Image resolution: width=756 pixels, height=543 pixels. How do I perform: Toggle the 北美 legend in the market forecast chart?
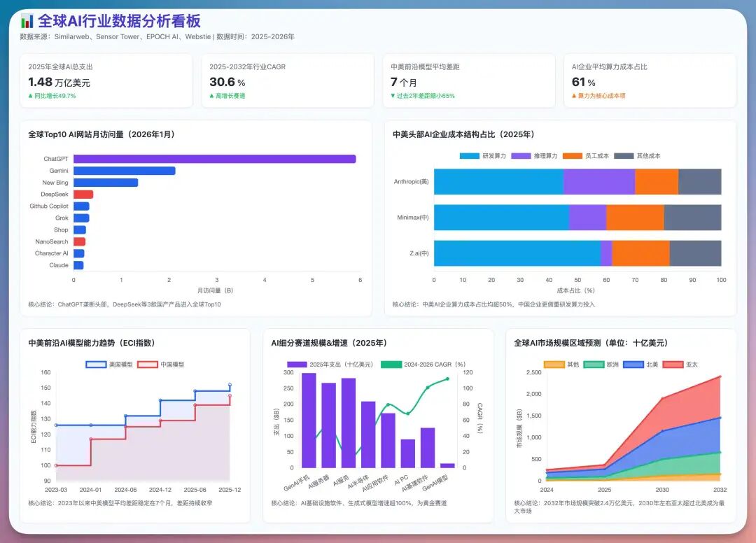633,364
